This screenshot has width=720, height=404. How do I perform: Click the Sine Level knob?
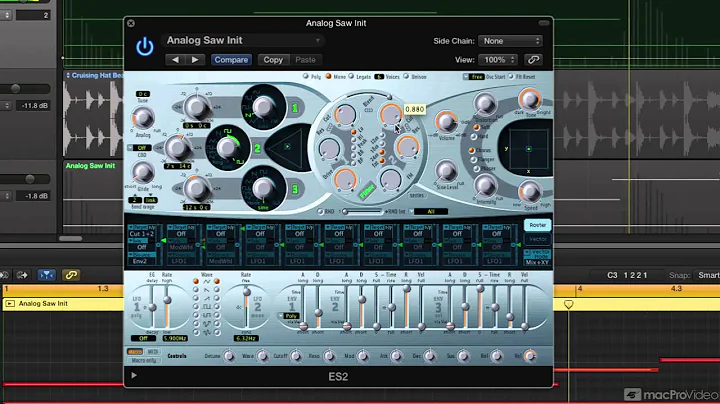tap(446, 171)
